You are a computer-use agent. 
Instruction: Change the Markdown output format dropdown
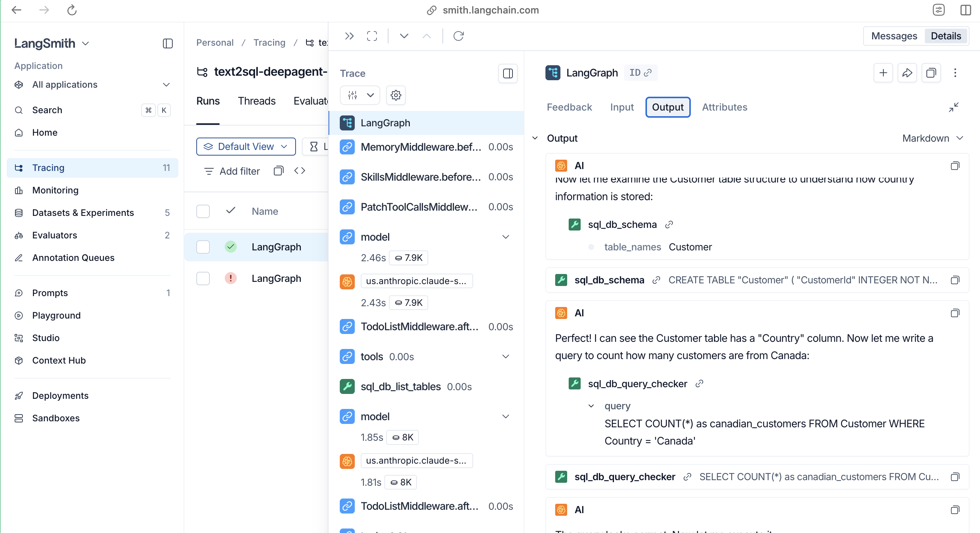pyautogui.click(x=933, y=138)
